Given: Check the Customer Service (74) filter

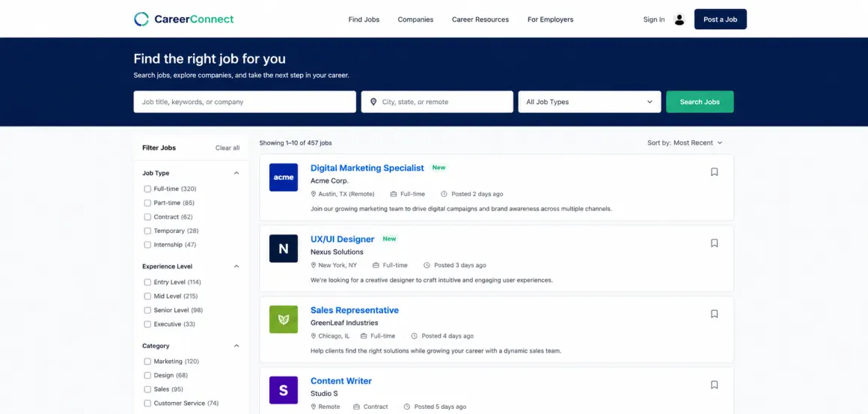Looking at the screenshot, I should pos(147,404).
